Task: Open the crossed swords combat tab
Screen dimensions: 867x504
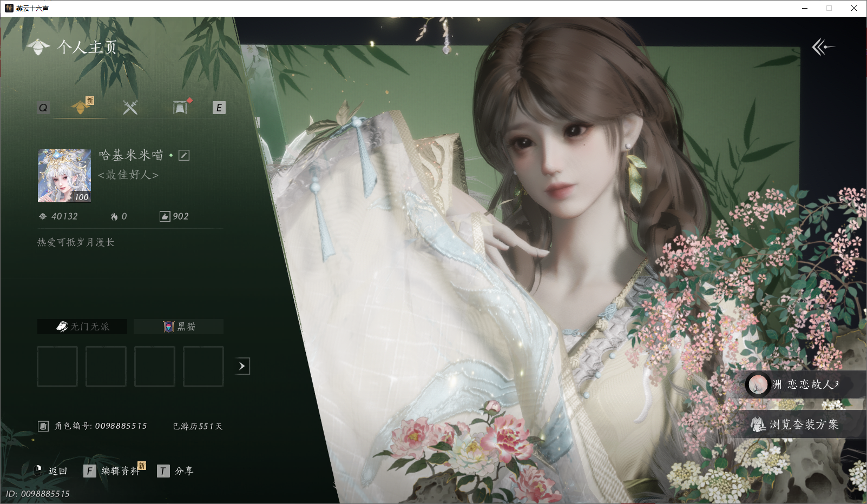Action: tap(130, 107)
